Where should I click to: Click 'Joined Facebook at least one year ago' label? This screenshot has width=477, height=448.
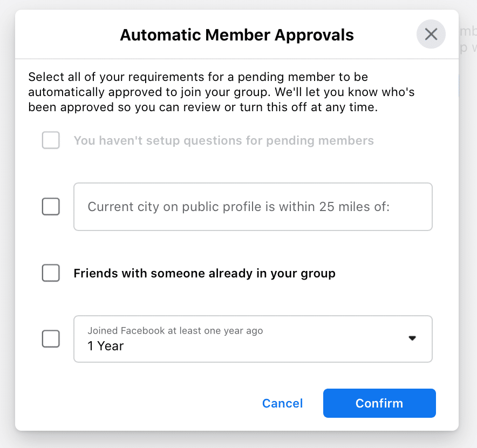175,330
